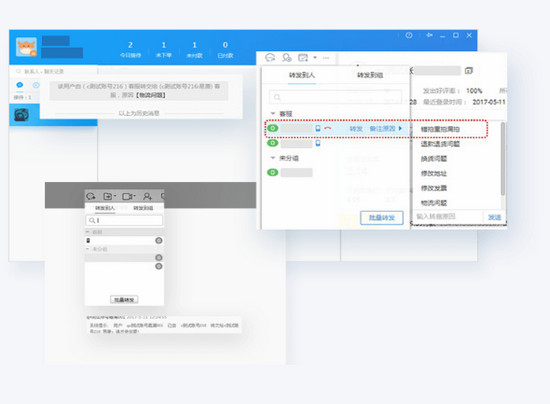Select the first round radio in small transfer list

tap(159, 241)
